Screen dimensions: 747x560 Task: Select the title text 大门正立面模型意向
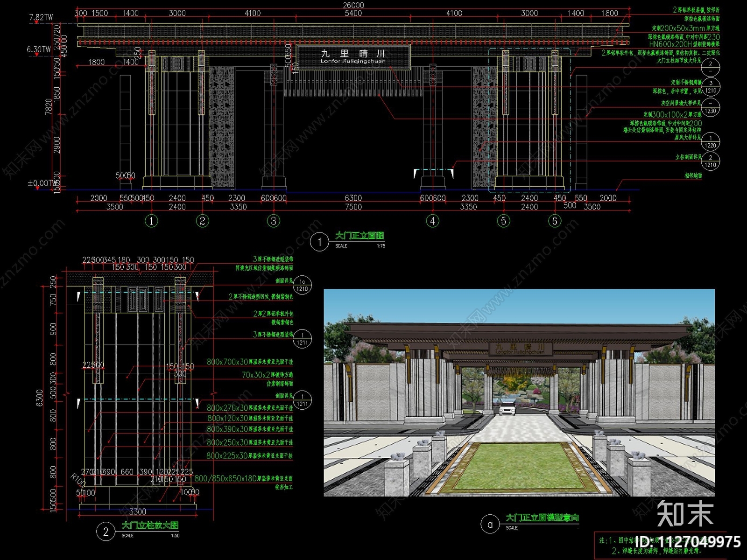(x=543, y=518)
